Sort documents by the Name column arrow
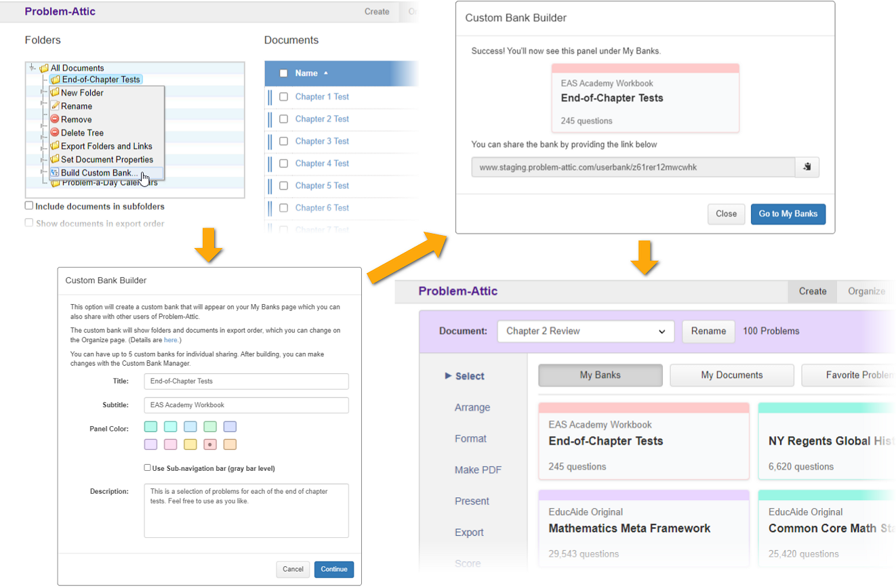 click(326, 73)
